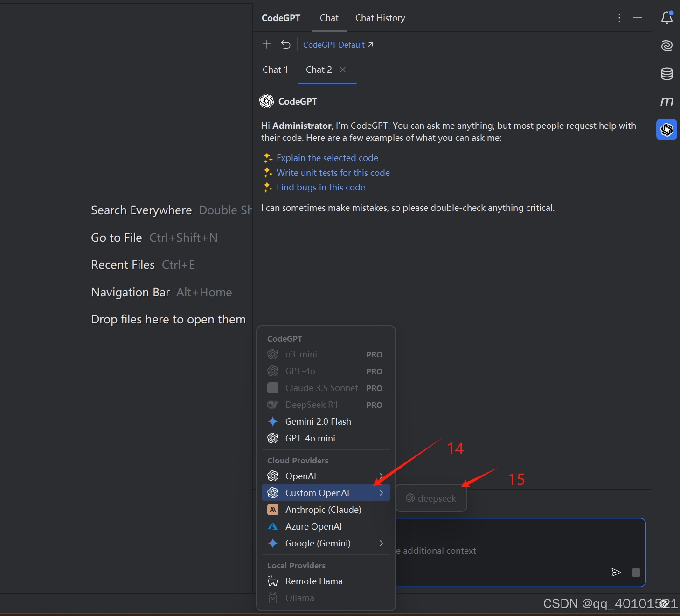Click the send message arrow icon
Image resolution: width=680 pixels, height=616 pixels.
point(616,573)
